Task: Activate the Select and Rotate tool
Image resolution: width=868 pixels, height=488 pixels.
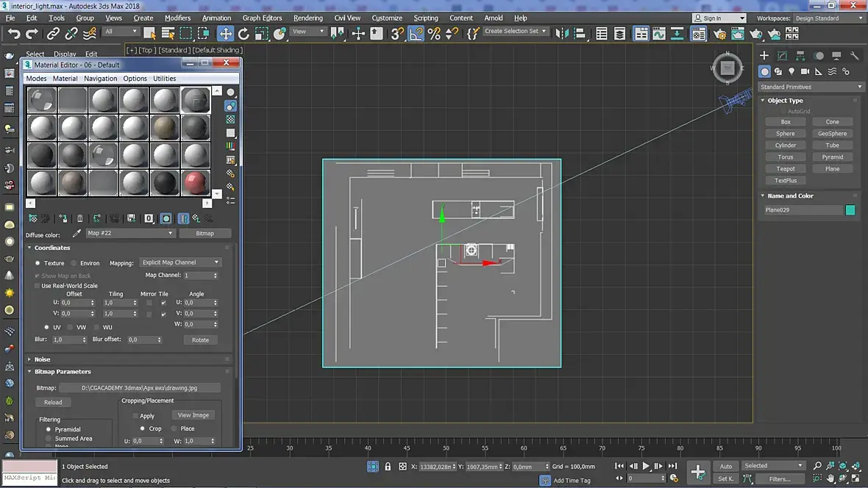Action: click(244, 33)
